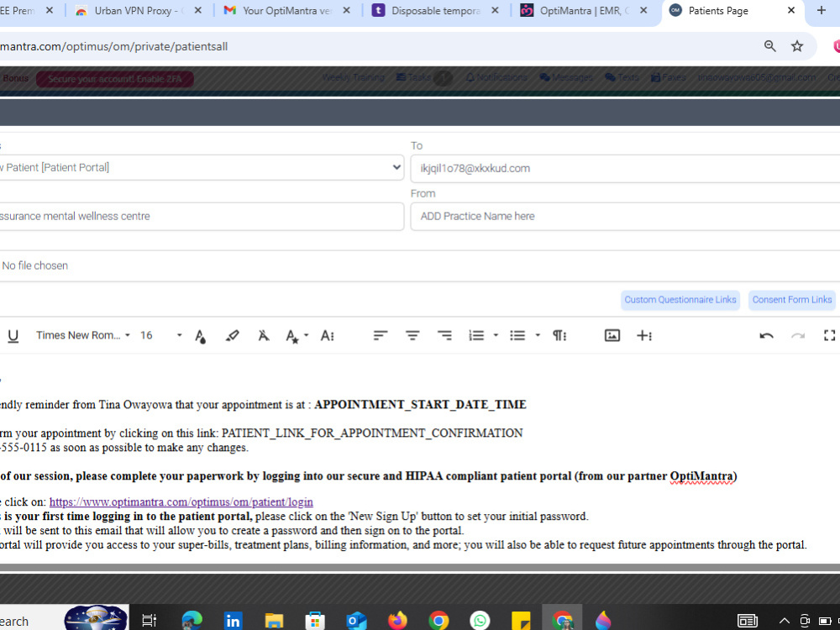Open the paragraph format pilcrow menu
The width and height of the screenshot is (840, 630).
click(x=559, y=336)
